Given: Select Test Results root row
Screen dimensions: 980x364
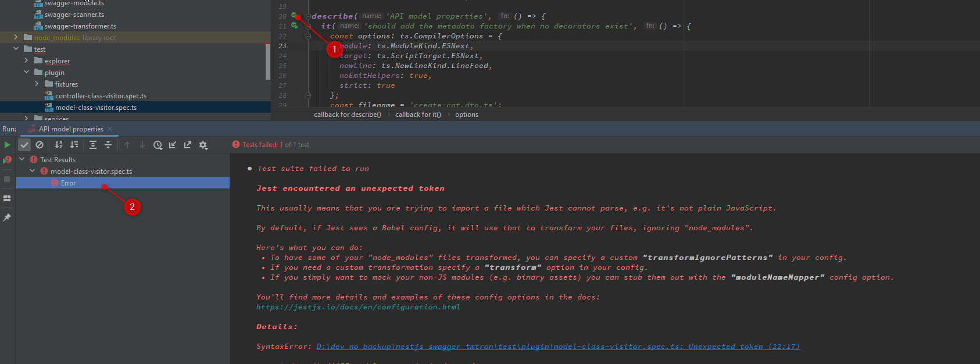Looking at the screenshot, I should (123, 159).
